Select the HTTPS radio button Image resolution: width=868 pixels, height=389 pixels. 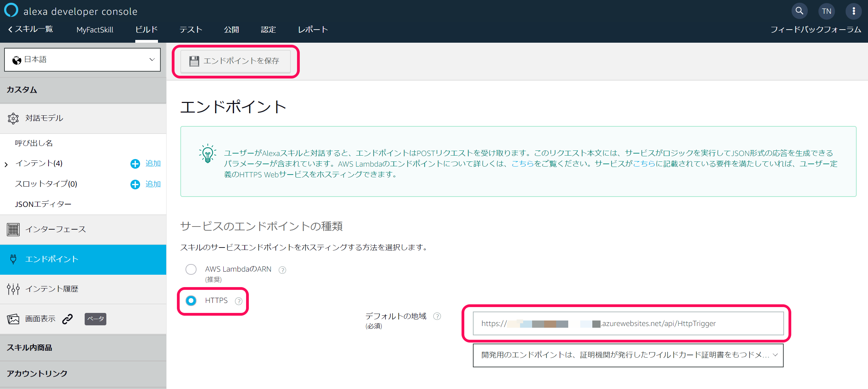190,301
